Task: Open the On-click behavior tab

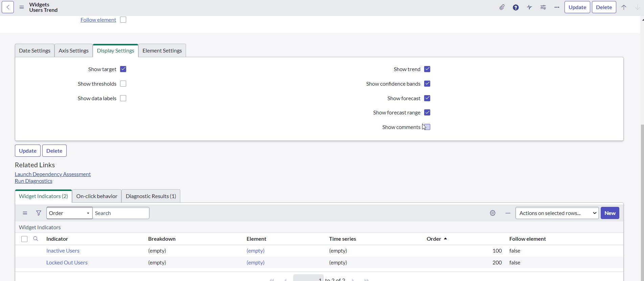Action: point(97,196)
